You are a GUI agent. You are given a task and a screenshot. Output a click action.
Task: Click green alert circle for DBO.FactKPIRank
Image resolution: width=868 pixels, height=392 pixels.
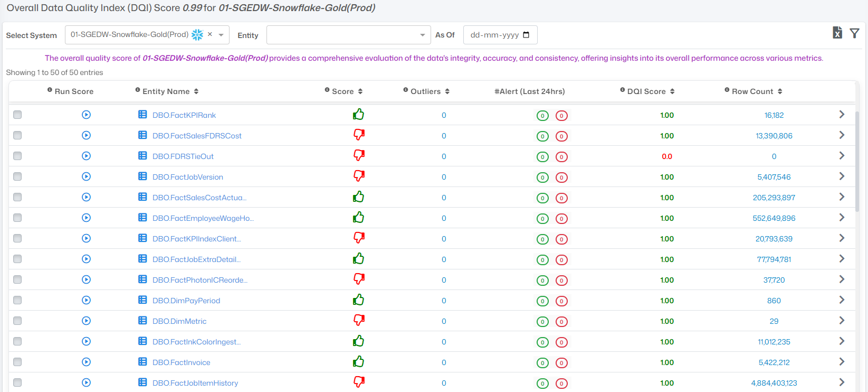click(x=542, y=116)
